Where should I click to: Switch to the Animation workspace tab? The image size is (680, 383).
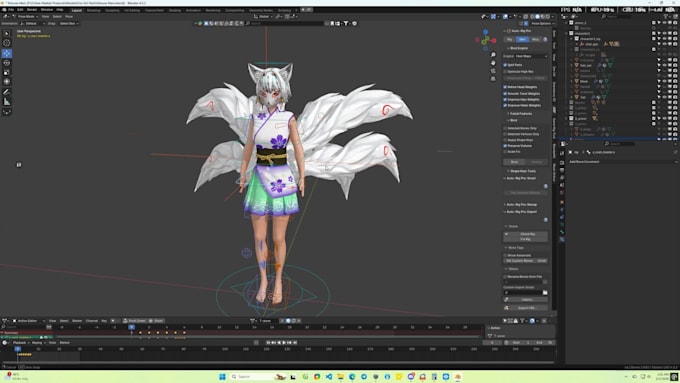193,10
